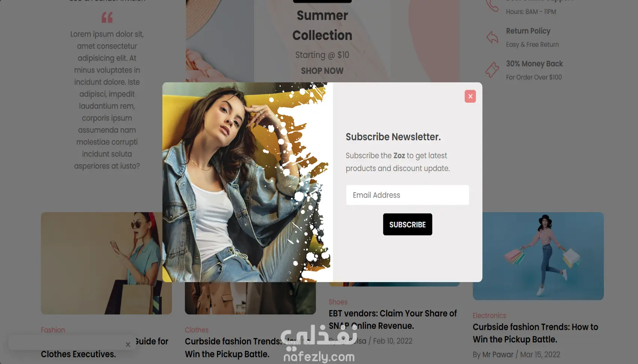
Task: Open the EBT vendors article title
Action: point(393,319)
